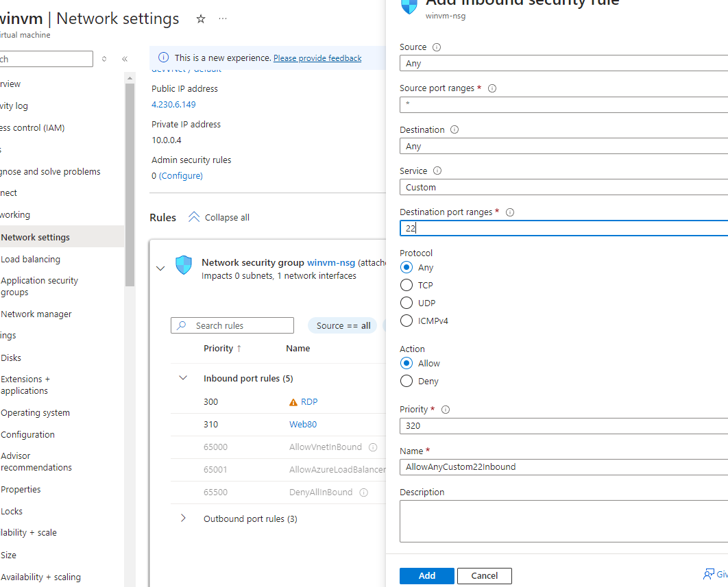
Task: Open the Web80 rule link
Action: click(x=303, y=424)
